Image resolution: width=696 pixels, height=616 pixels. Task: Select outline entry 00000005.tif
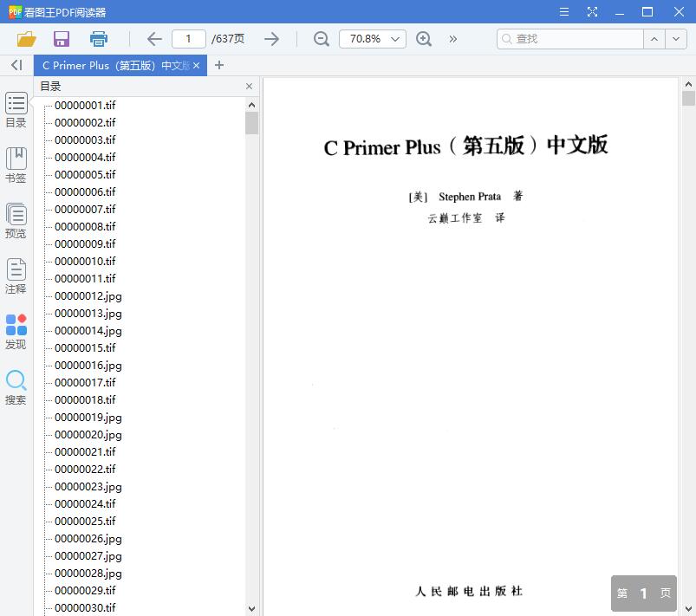coord(85,174)
